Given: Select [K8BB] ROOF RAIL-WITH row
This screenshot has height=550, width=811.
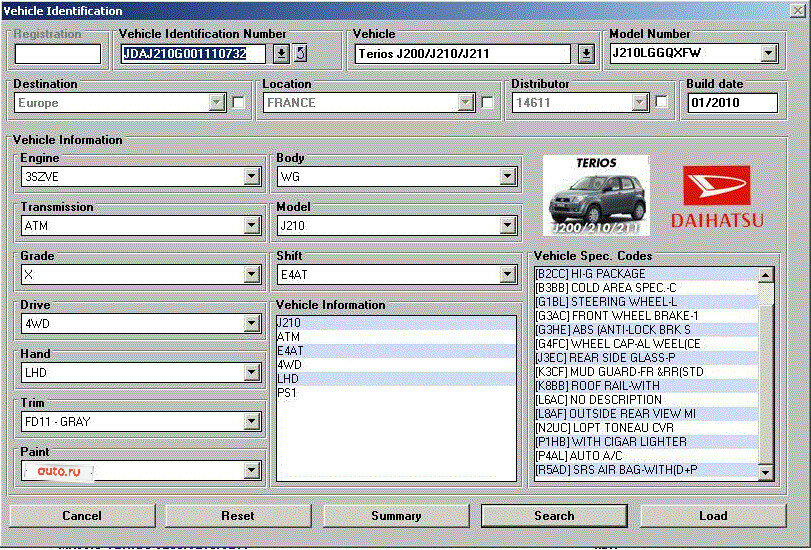Looking at the screenshot, I should pos(647,385).
